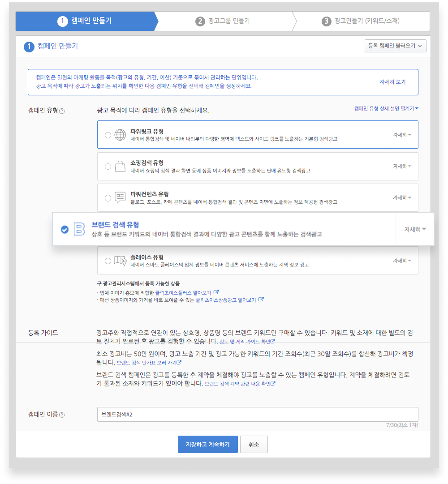
Task: Expand 자세히 for 플레이스 유형
Action: pyautogui.click(x=402, y=261)
